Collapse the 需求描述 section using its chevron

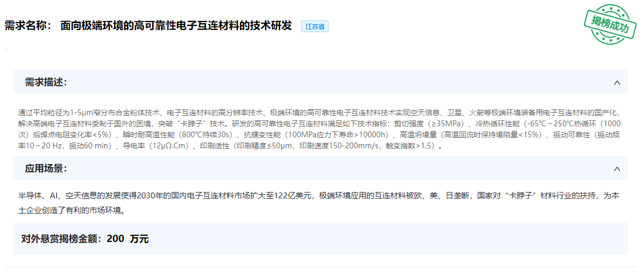(x=617, y=83)
